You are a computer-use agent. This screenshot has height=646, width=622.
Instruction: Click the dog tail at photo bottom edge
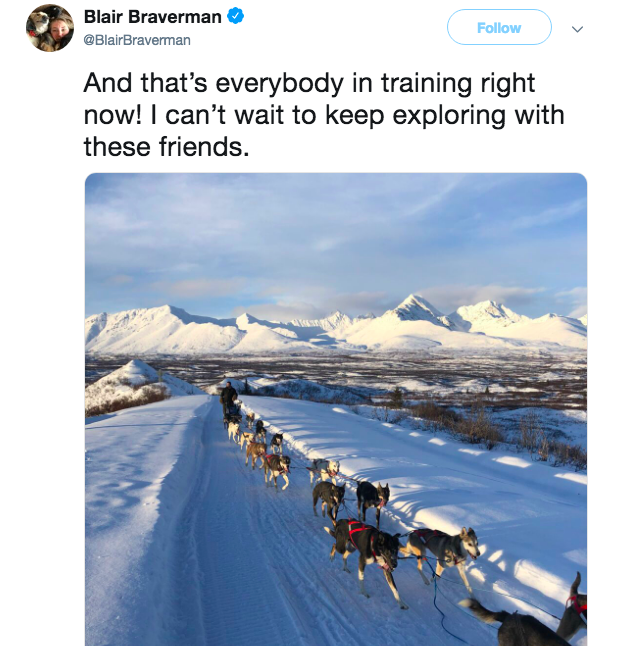click(480, 608)
